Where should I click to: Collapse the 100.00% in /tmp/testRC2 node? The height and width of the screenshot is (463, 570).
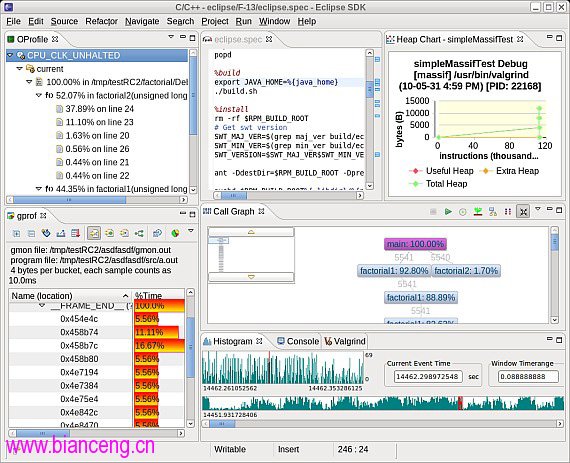29,82
